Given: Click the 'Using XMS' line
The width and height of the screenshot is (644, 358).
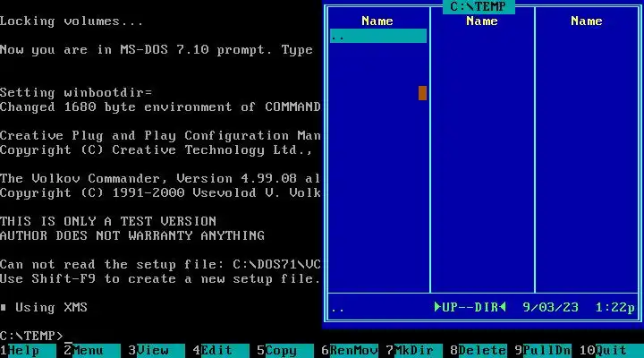Looking at the screenshot, I should 44,308.
